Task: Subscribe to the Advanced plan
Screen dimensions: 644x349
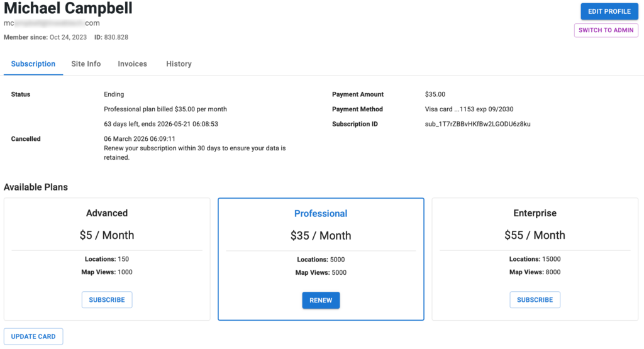Action: point(107,300)
